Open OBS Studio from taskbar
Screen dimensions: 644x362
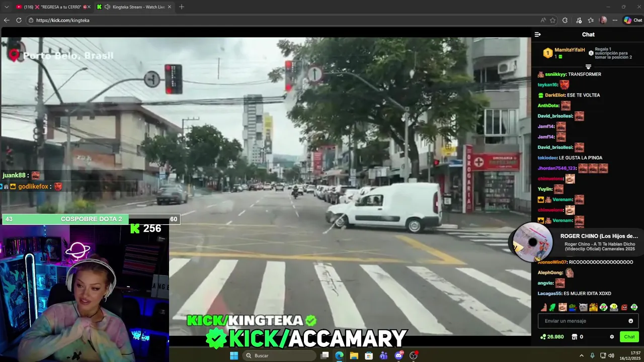414,355
